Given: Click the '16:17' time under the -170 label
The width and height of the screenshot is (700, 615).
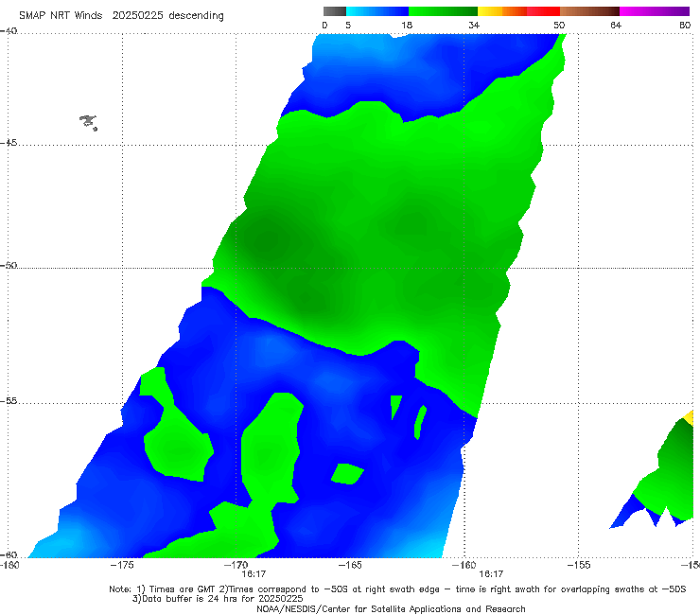Looking at the screenshot, I should 254,574.
